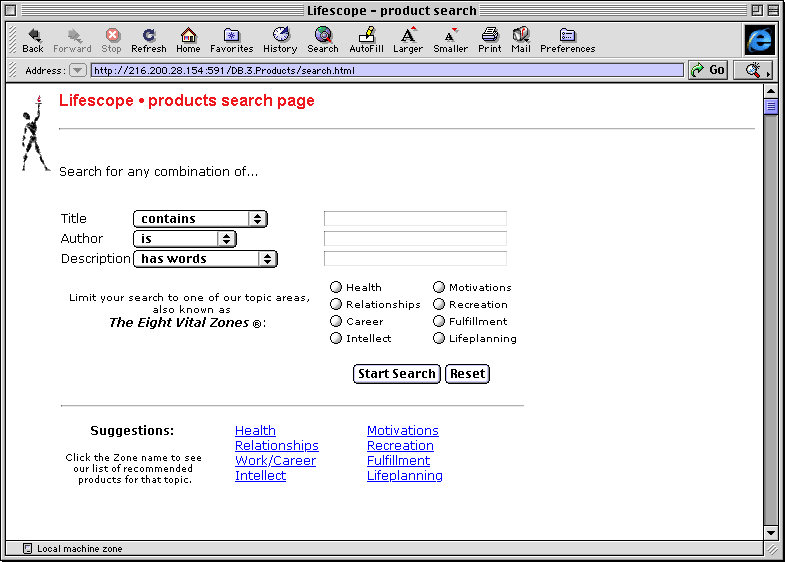
Task: Click the Lifescope figure logo
Action: [34, 134]
